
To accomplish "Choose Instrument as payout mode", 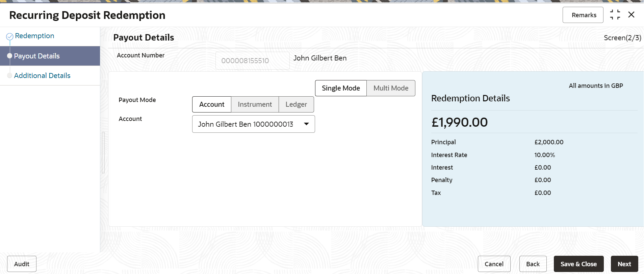I will tap(255, 104).
